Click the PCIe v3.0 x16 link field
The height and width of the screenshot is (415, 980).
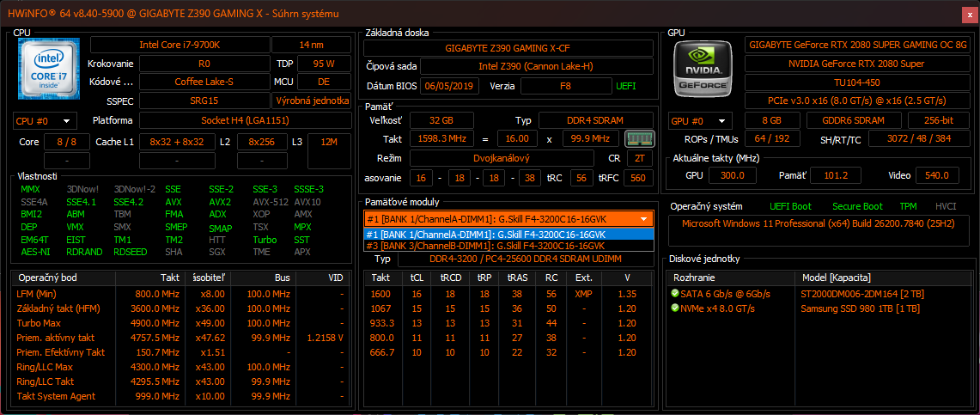pos(857,101)
